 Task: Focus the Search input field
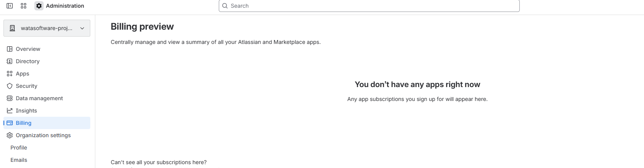tap(369, 6)
